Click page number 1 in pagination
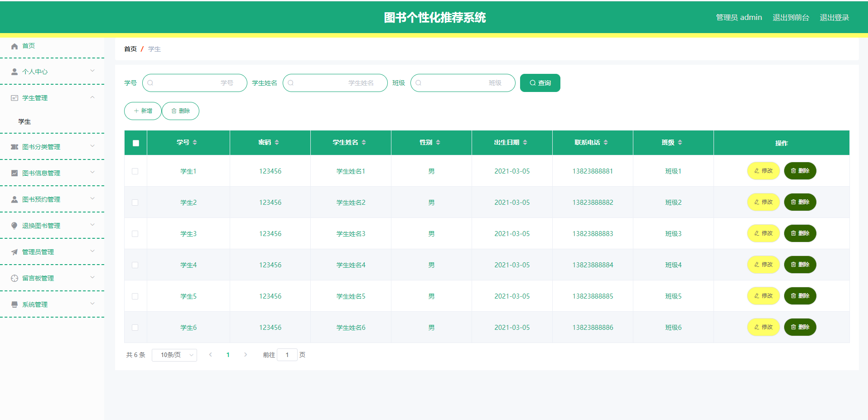This screenshot has height=420, width=868. [228, 355]
